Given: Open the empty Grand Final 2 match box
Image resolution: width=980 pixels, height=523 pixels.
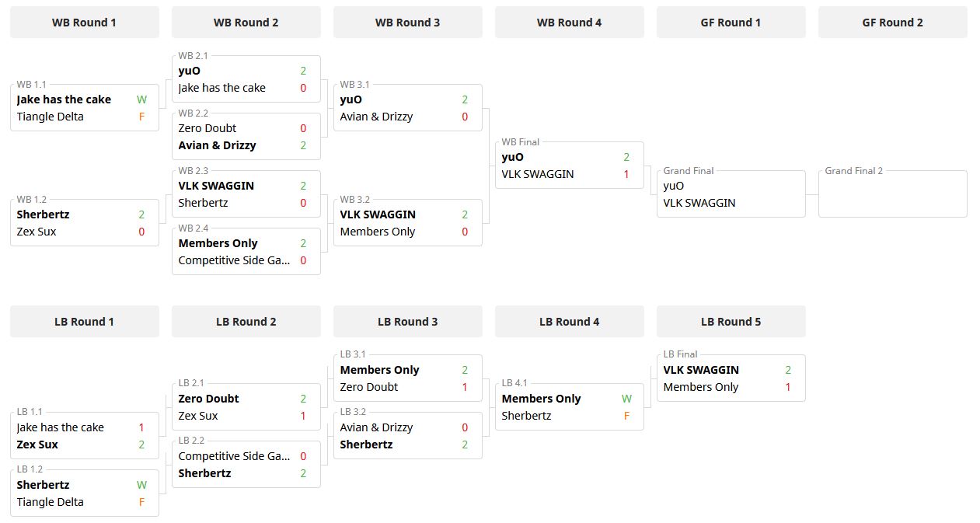Looking at the screenshot, I should tap(892, 194).
